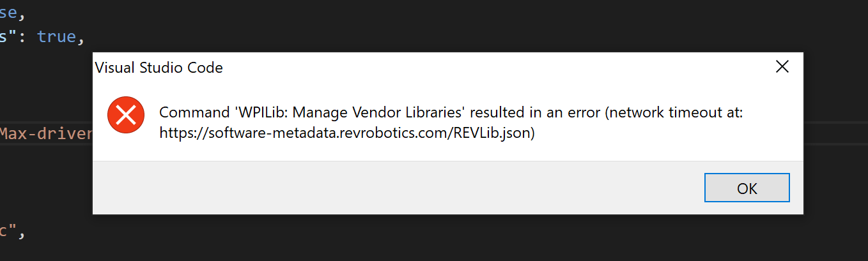Click the 'Visual Studio Code' dialog title

[x=159, y=68]
